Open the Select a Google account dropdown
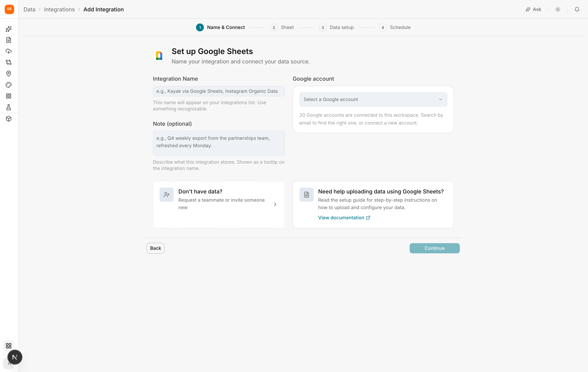 373,99
